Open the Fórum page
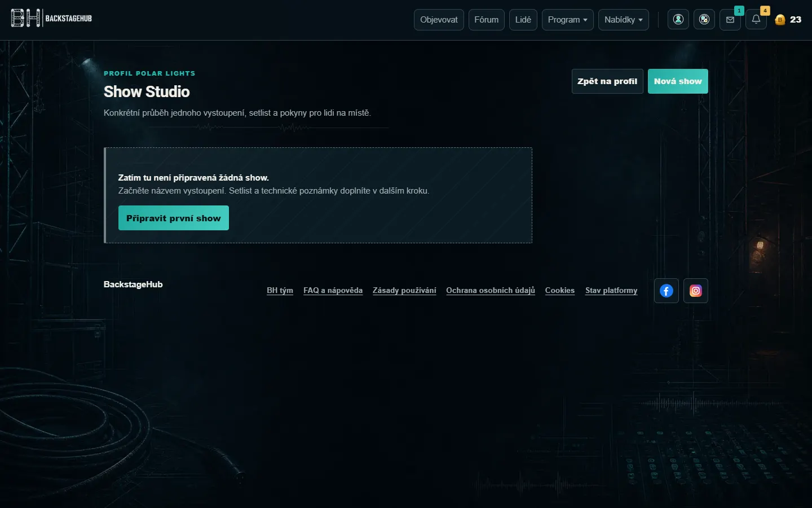The image size is (812, 508). click(487, 19)
